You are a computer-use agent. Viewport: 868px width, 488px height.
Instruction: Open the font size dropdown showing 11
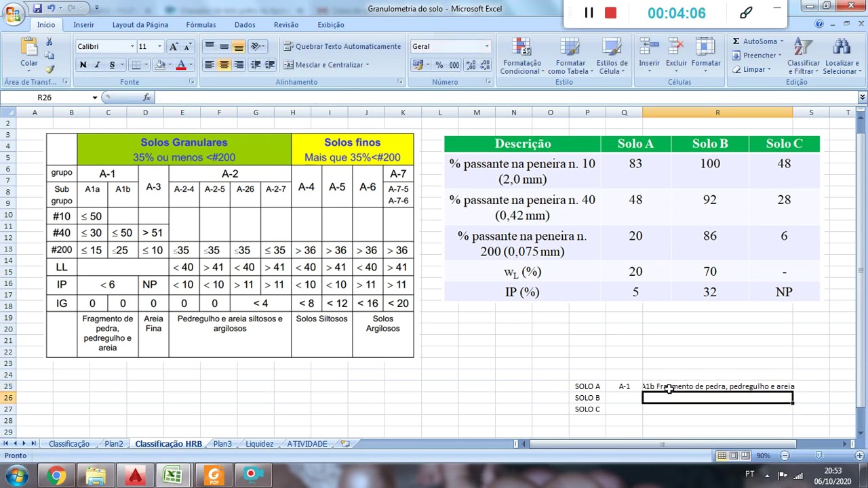pos(159,46)
